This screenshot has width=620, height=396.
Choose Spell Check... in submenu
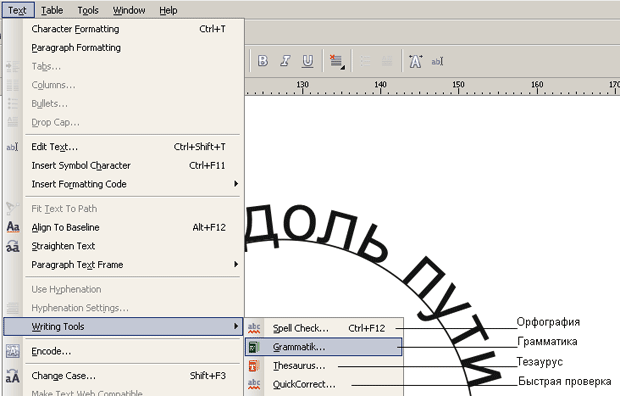pos(323,328)
